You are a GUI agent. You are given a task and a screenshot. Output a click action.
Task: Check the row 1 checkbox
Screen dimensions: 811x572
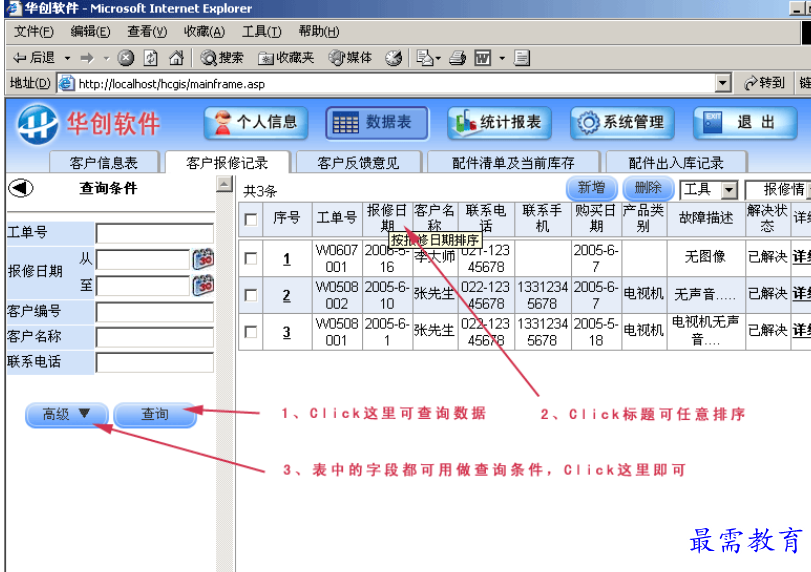(x=251, y=258)
